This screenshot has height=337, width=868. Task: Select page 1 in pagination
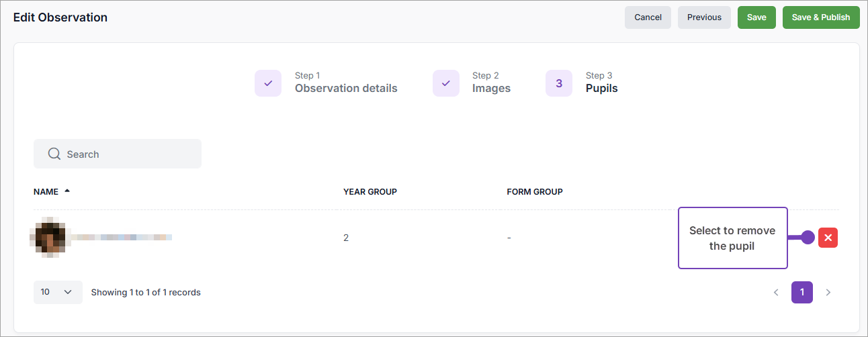[802, 293]
